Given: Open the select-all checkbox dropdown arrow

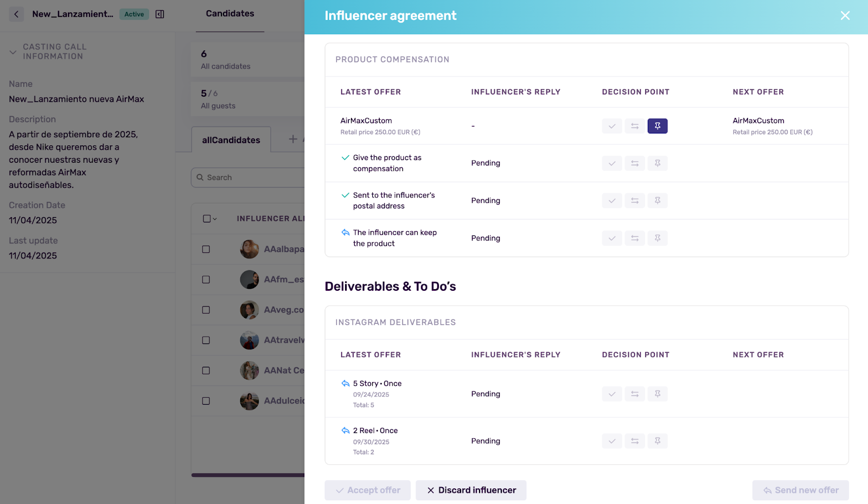Looking at the screenshot, I should (215, 219).
